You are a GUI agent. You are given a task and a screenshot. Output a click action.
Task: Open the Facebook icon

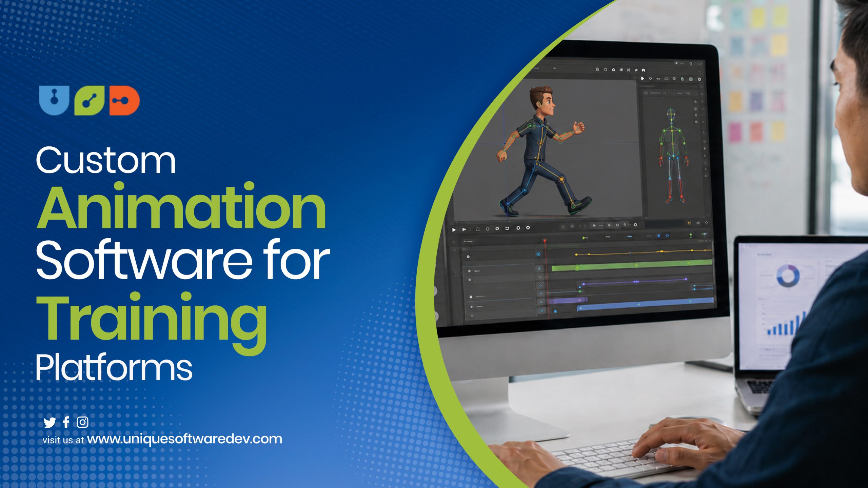66,422
